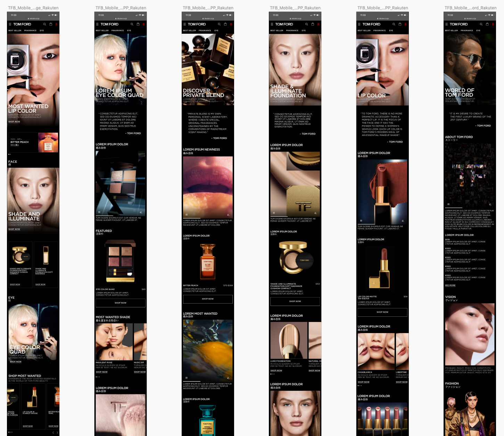Click carousel dots below Insolent Rose SHOP NOW

(x=98, y=377)
